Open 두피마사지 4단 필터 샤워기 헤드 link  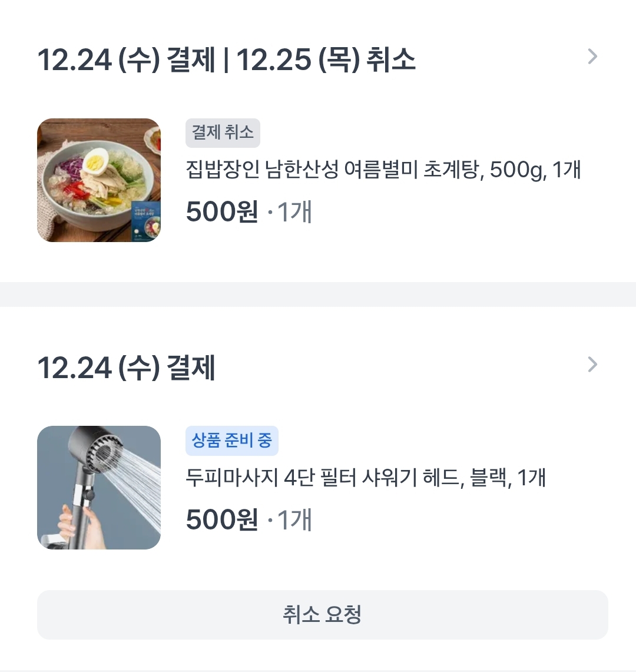coord(366,478)
